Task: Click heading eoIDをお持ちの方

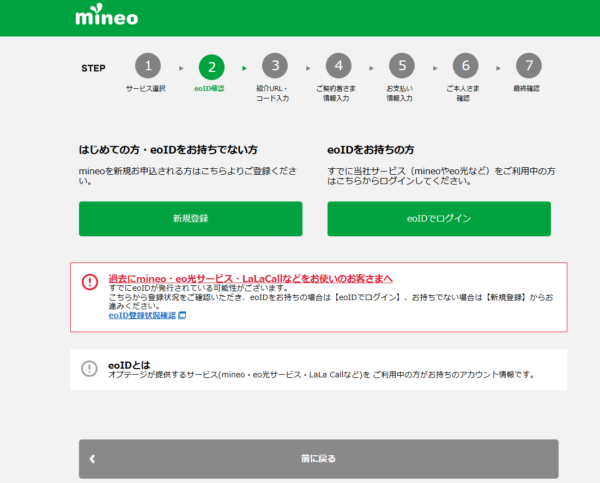Action: pyautogui.click(x=370, y=150)
